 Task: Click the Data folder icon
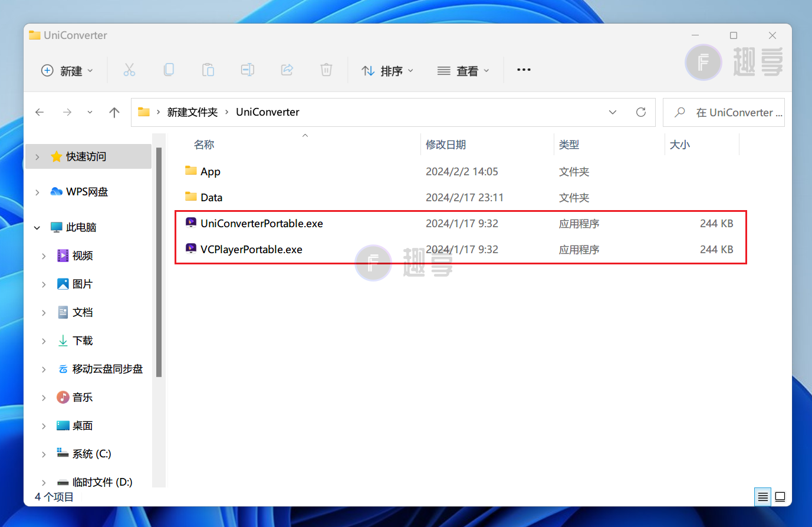pyautogui.click(x=190, y=197)
